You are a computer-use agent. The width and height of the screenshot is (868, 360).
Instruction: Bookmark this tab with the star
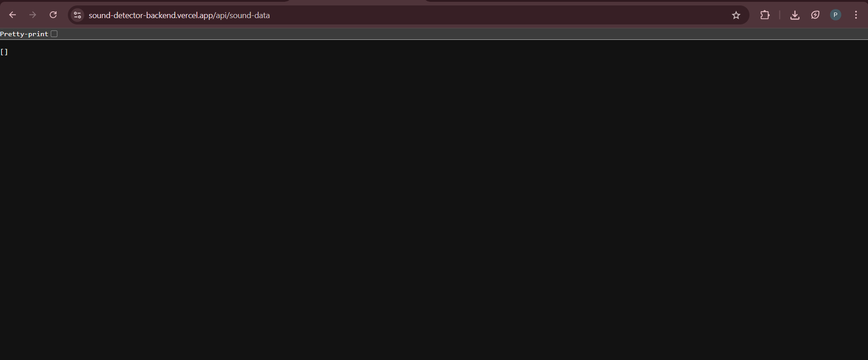pyautogui.click(x=736, y=15)
